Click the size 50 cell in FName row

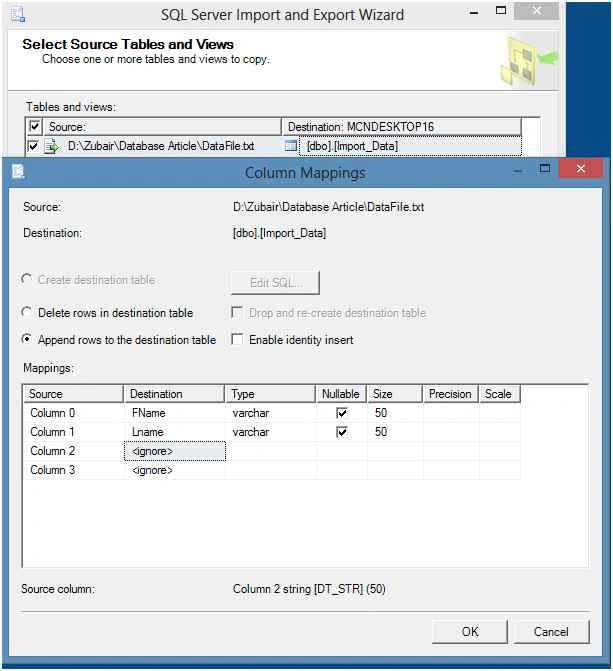coord(395,413)
